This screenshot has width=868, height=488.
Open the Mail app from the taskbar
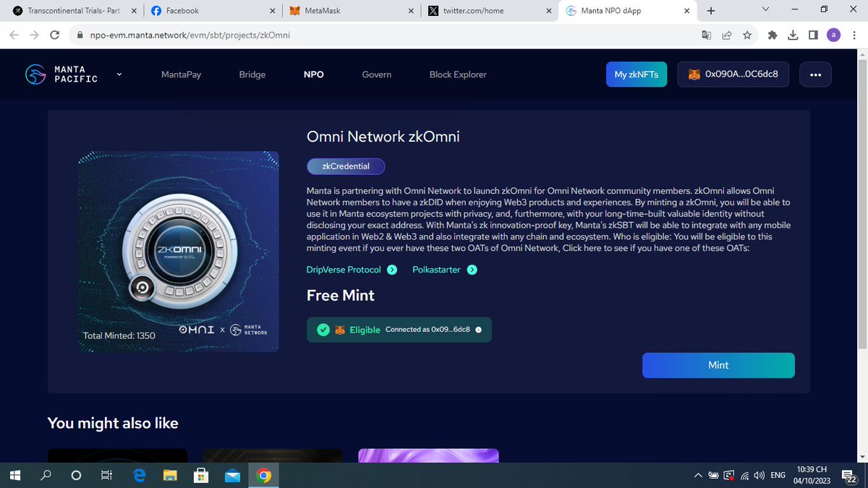point(233,476)
